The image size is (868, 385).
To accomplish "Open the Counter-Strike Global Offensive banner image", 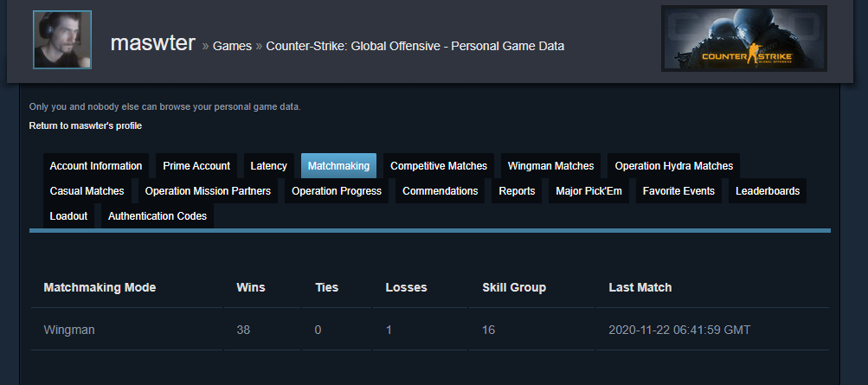I will click(744, 39).
